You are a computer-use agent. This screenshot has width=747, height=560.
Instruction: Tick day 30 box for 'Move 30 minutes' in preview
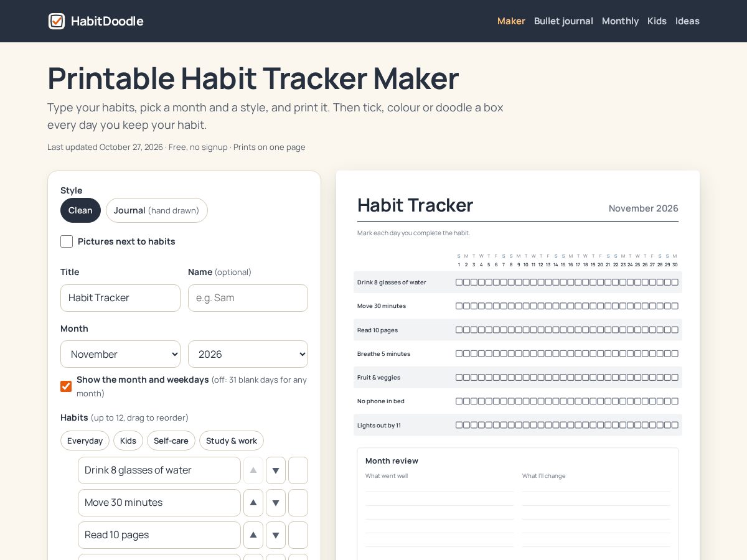pyautogui.click(x=675, y=306)
